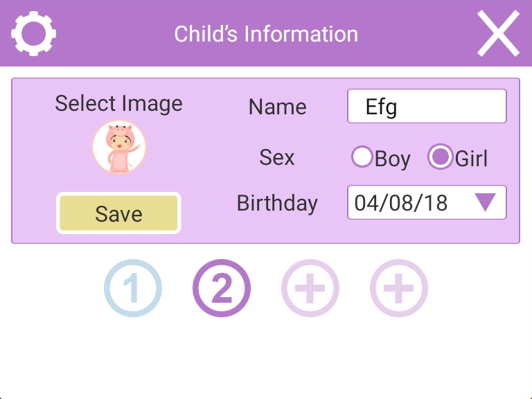Select the Boy radio button
The height and width of the screenshot is (399, 532).
click(362, 157)
